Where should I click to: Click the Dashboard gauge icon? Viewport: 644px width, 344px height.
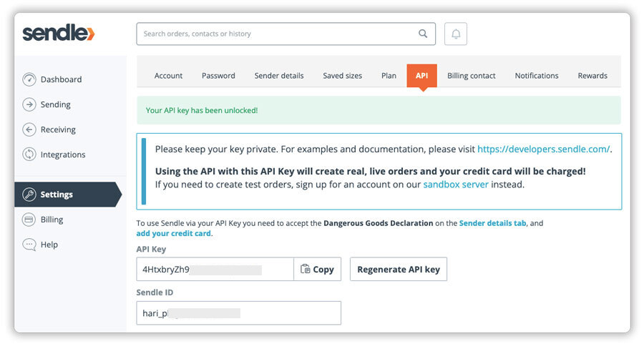(29, 79)
